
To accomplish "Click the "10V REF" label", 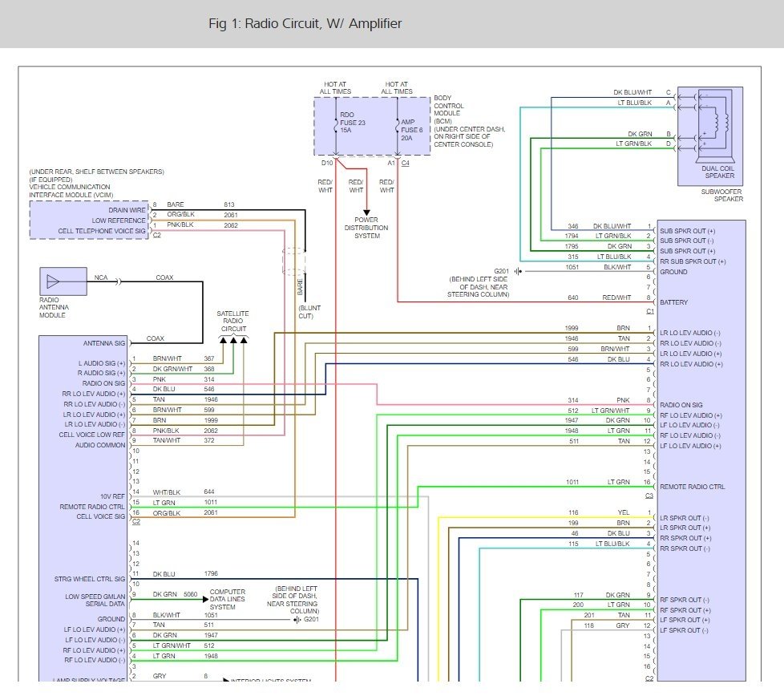I will (x=112, y=496).
